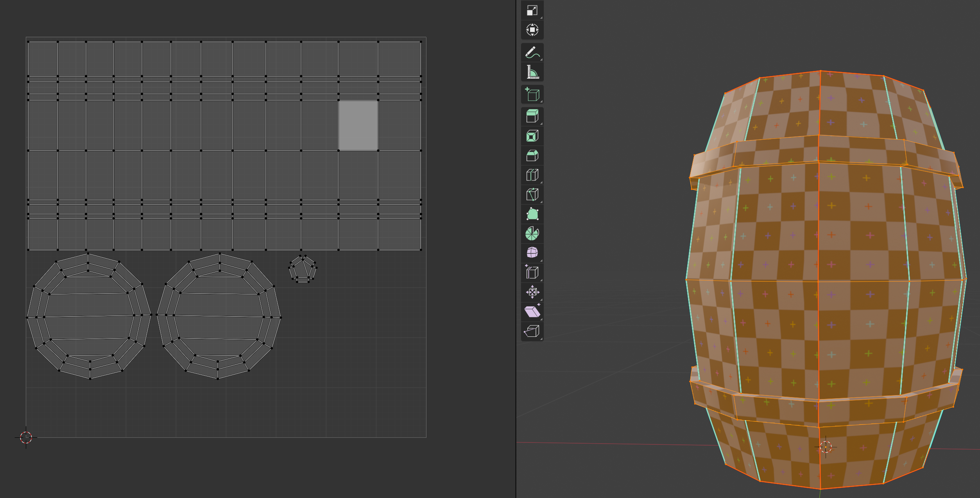Select the Bevel tool

pos(532,156)
